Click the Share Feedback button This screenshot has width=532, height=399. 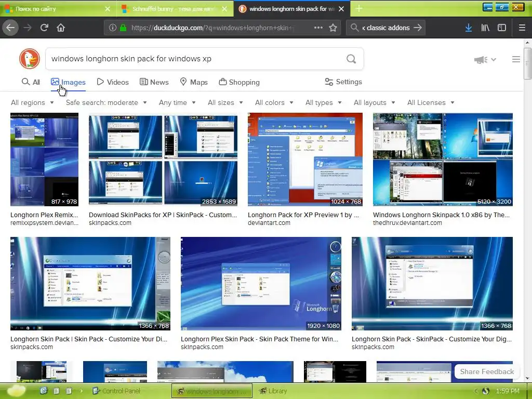pos(487,371)
